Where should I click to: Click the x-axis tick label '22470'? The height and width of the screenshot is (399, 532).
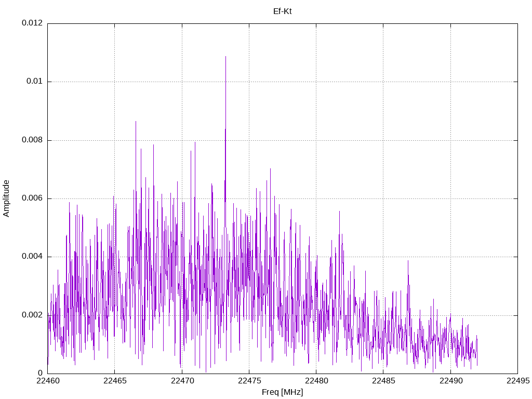[x=182, y=381]
